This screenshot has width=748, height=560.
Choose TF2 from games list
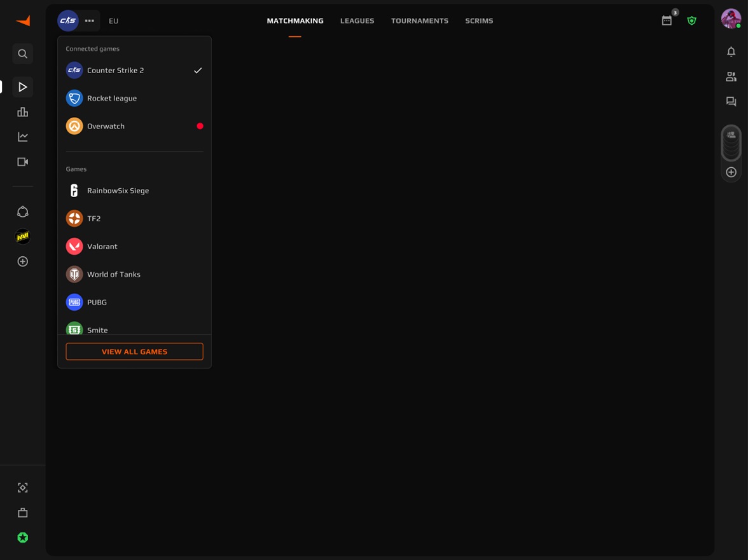(135, 218)
